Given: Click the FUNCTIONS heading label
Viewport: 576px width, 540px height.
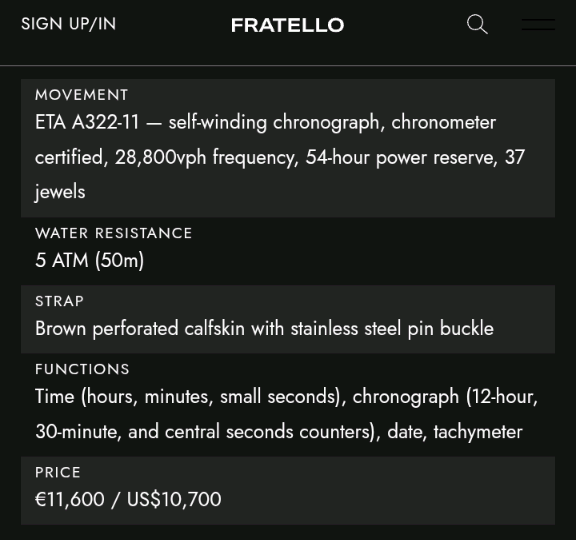Looking at the screenshot, I should pyautogui.click(x=82, y=369).
